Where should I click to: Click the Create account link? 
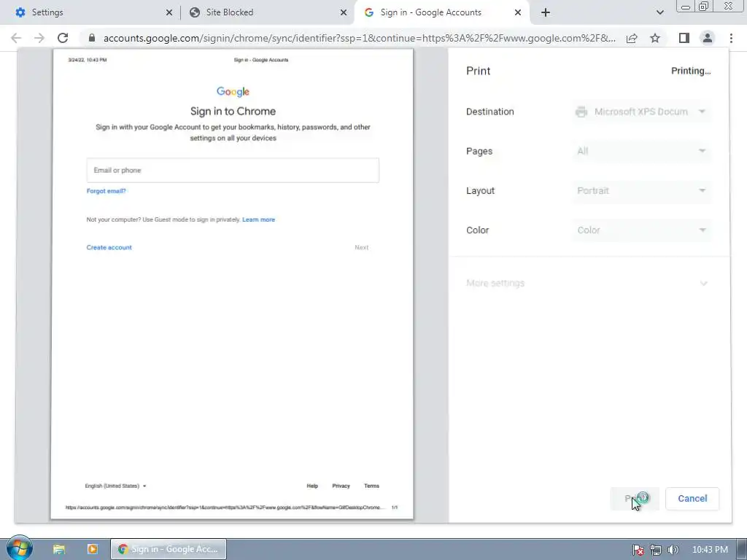point(109,248)
